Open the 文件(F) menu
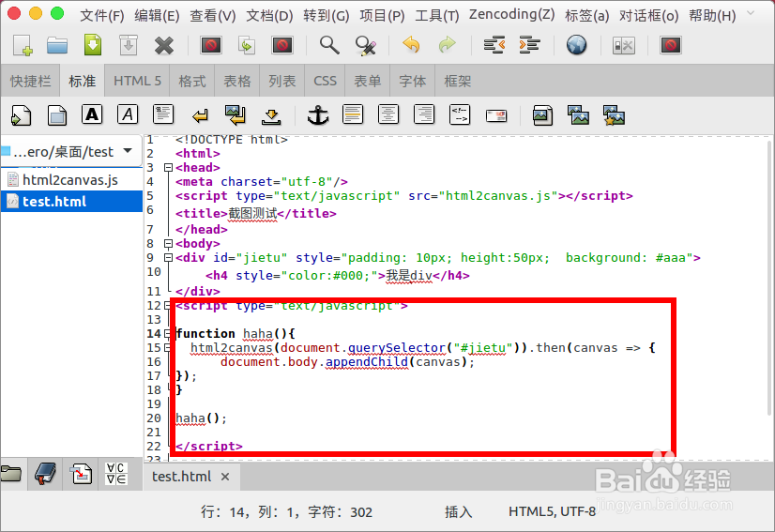Viewport: 775px width, 532px height. point(102,15)
